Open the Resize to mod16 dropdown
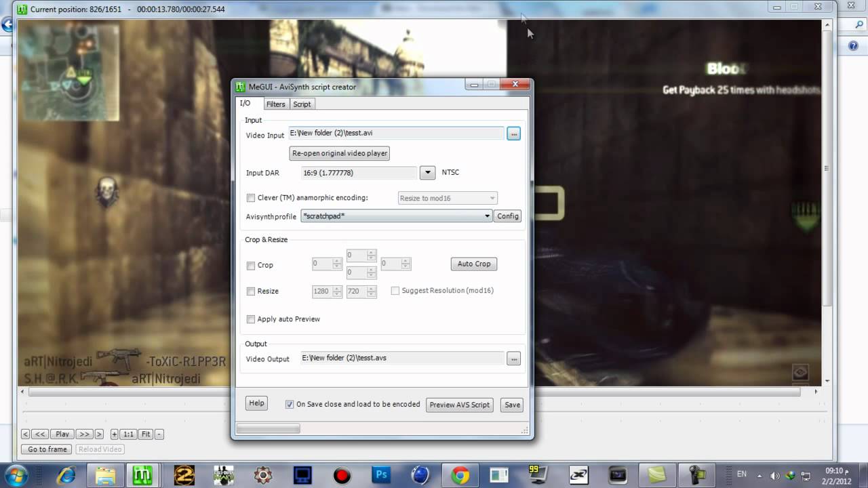The width and height of the screenshot is (868, 488). tap(448, 198)
